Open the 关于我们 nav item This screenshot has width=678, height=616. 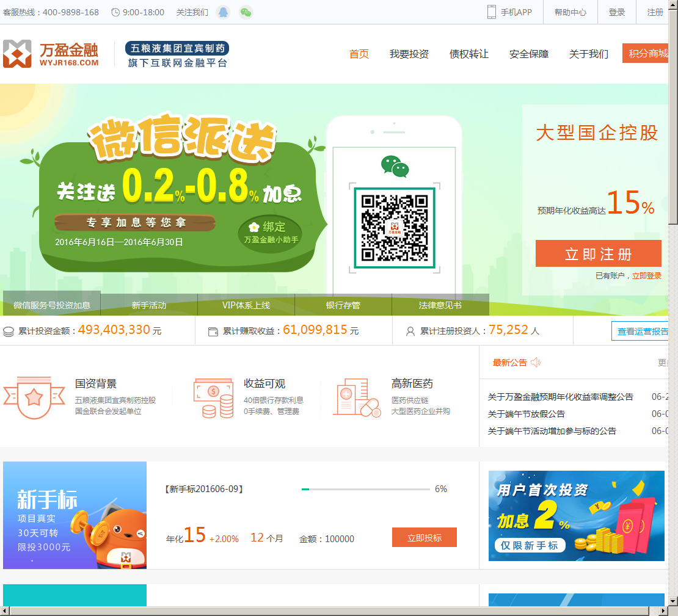click(x=588, y=54)
